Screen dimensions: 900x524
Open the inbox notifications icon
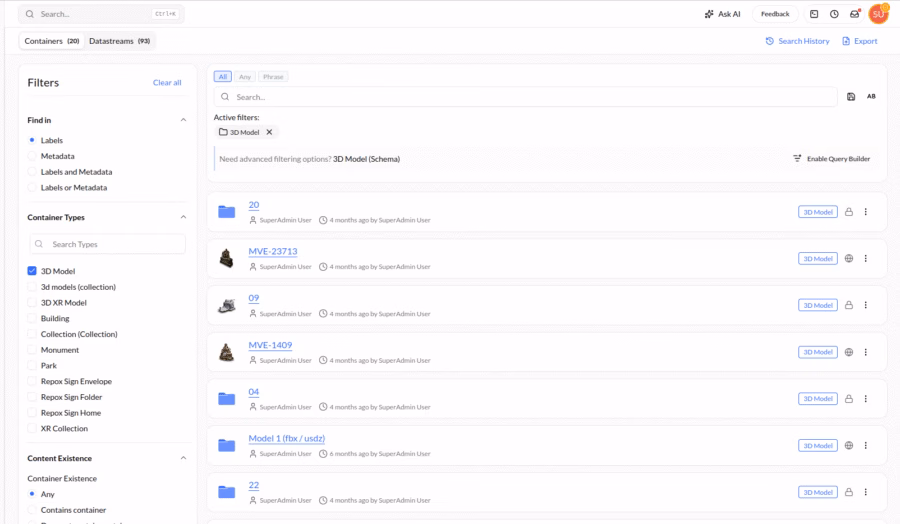[x=855, y=14]
